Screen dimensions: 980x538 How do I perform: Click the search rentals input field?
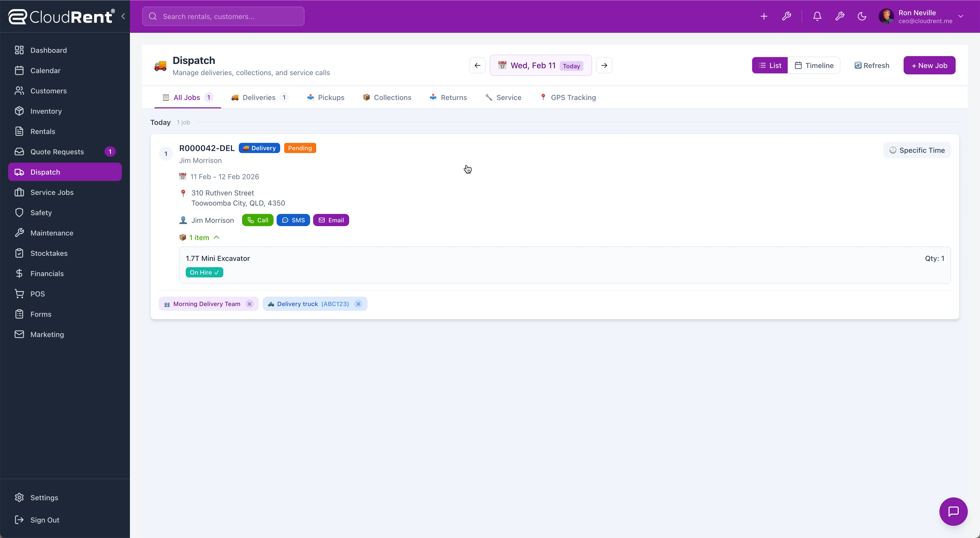click(x=223, y=16)
